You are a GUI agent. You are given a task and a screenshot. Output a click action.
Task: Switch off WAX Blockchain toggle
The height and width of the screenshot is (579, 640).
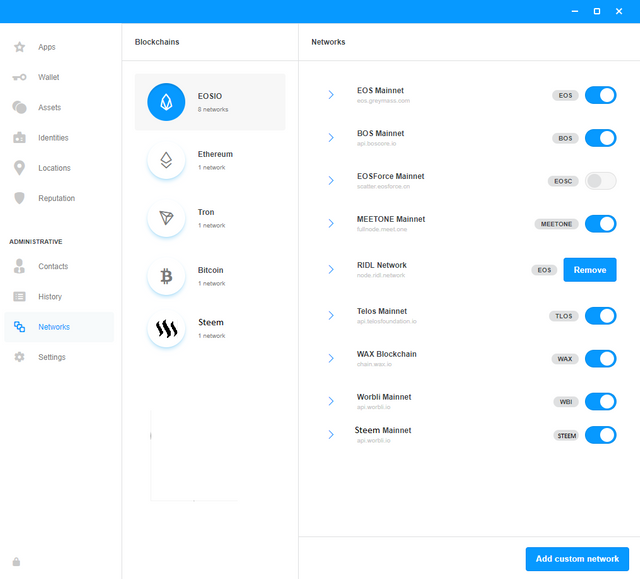pyautogui.click(x=600, y=359)
